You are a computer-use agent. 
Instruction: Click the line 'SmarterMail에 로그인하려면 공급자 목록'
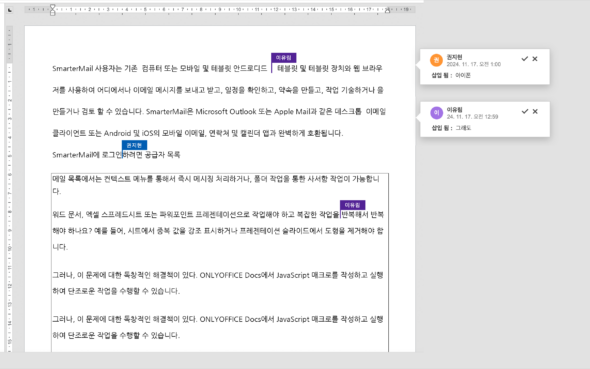coord(116,155)
